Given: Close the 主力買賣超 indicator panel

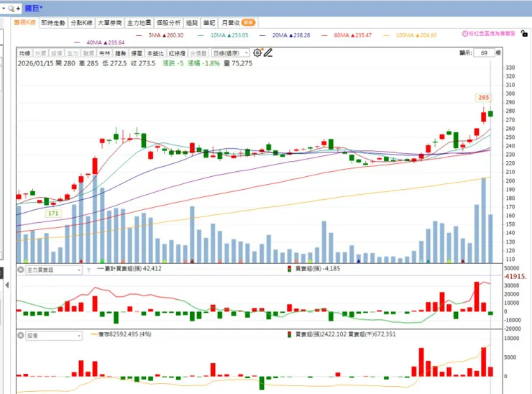Looking at the screenshot, I should coord(21,270).
